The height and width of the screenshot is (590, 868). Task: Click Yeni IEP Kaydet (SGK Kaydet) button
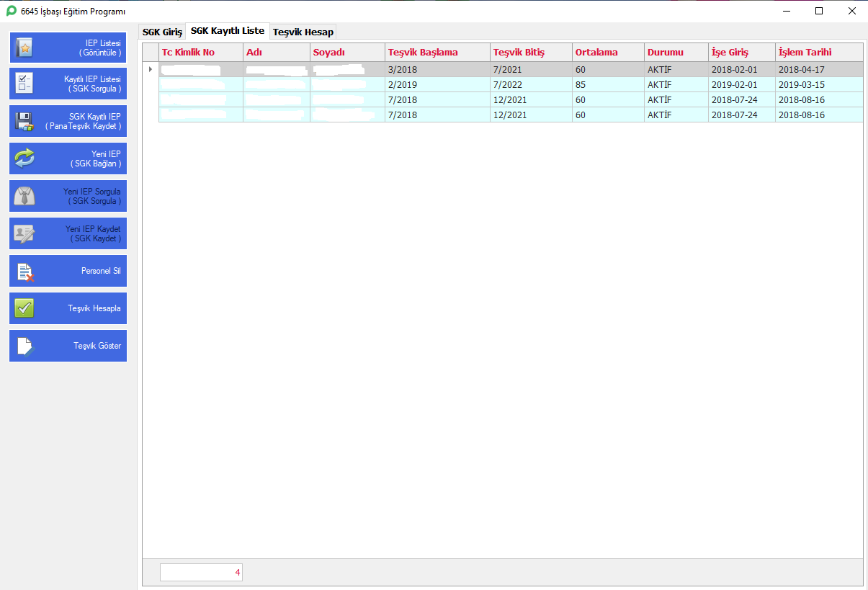pyautogui.click(x=68, y=233)
